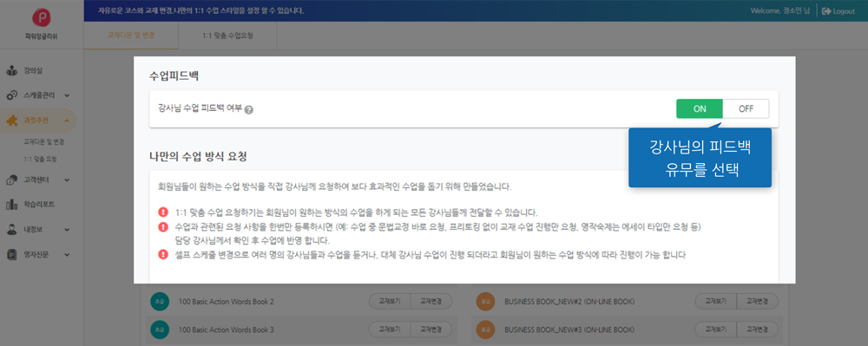Click BUSINESS BOOK_NEW#3 (ON-LINE BOOK) title

569,330
